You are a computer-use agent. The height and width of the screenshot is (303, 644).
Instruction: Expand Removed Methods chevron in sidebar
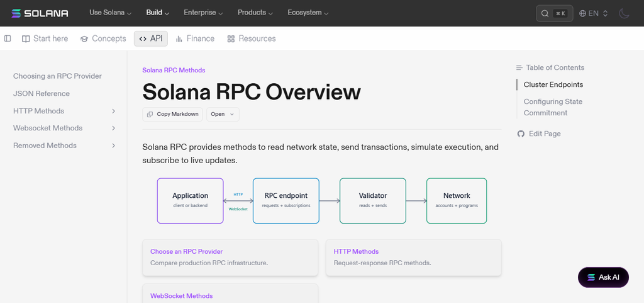(114, 146)
